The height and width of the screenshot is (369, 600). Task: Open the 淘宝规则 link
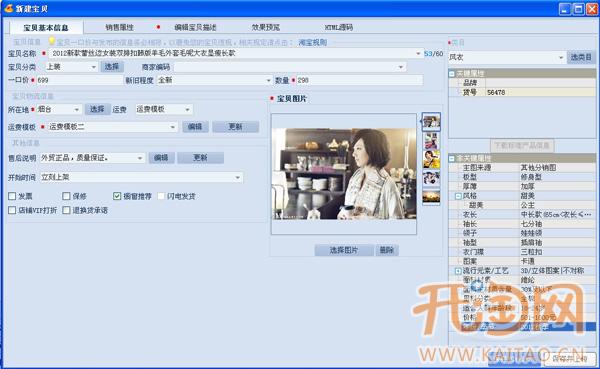pos(313,42)
